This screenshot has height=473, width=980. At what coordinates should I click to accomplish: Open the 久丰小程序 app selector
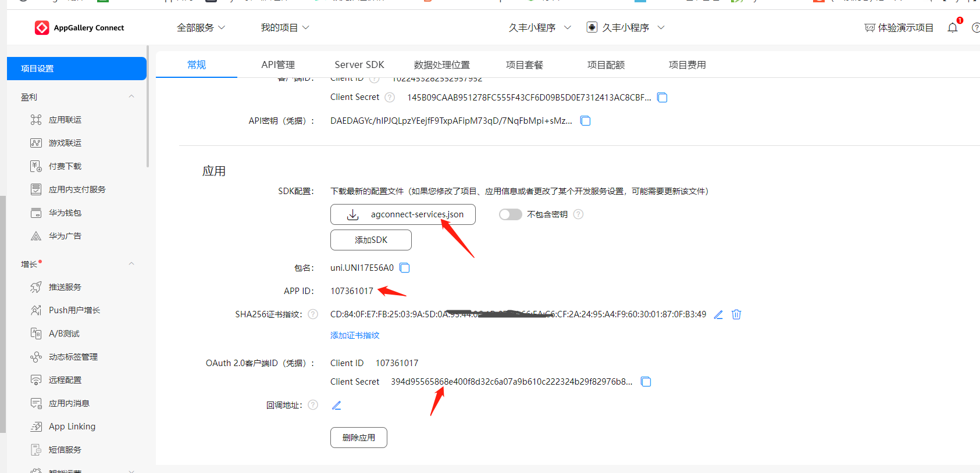tap(625, 28)
